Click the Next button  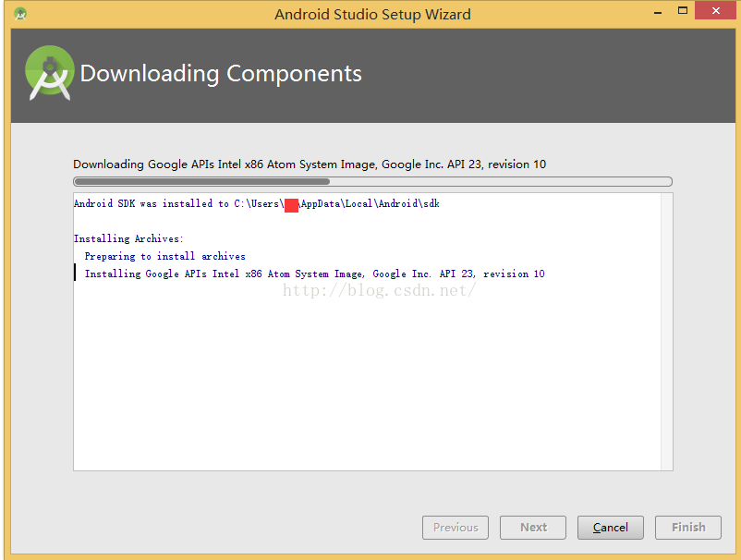click(x=533, y=528)
